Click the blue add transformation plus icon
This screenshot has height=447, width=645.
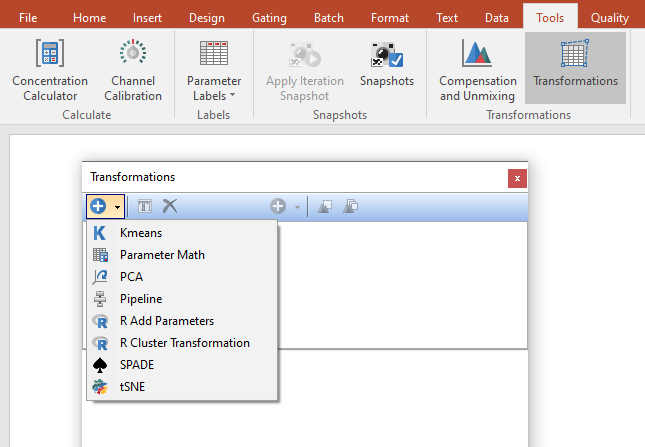tap(98, 206)
